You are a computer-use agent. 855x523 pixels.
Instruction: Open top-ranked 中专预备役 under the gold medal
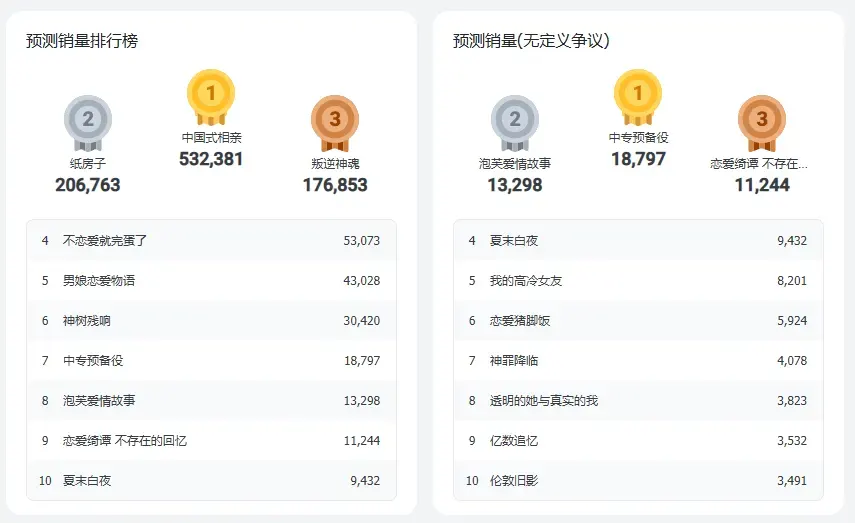pyautogui.click(x=638, y=137)
